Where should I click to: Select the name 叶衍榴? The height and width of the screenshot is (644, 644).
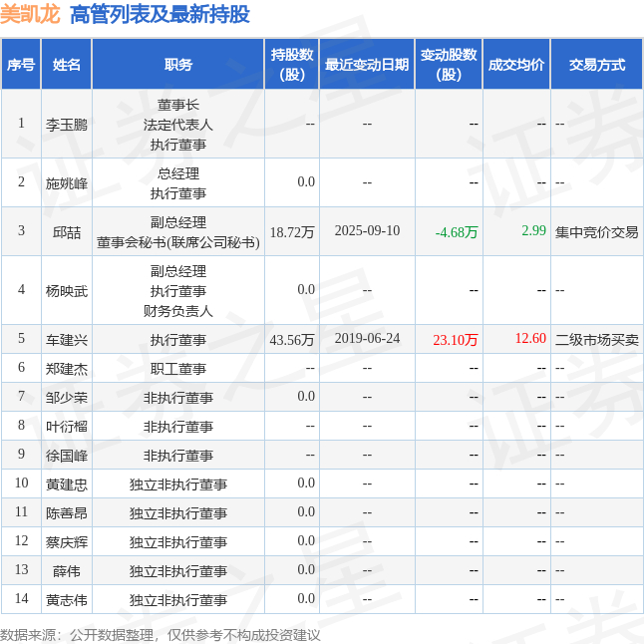[x=67, y=427]
